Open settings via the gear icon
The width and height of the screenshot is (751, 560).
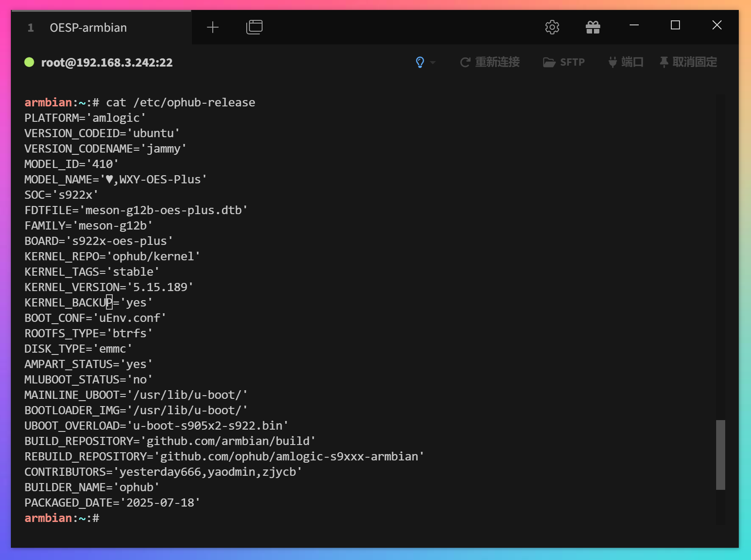(552, 27)
